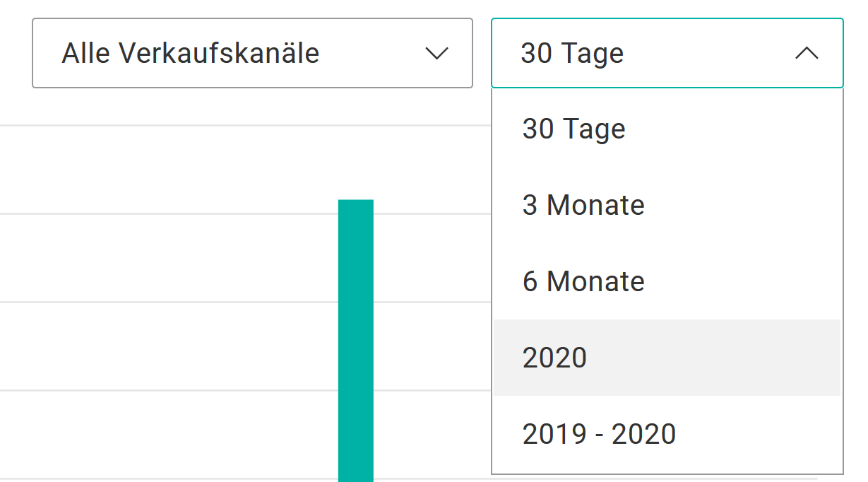Image resolution: width=868 pixels, height=482 pixels.
Task: Choose 3 Monate from the open list
Action: pos(583,206)
